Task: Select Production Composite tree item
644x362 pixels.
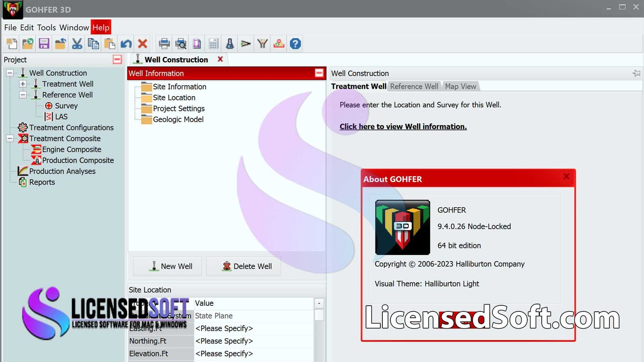Action: coord(78,160)
